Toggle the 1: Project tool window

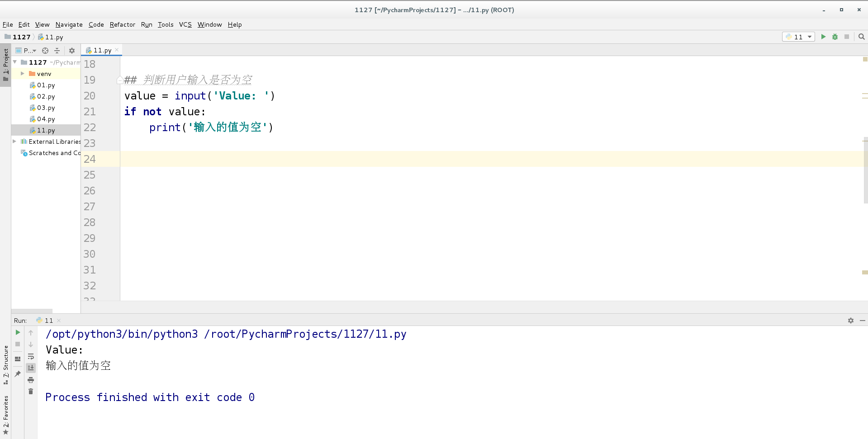click(5, 65)
